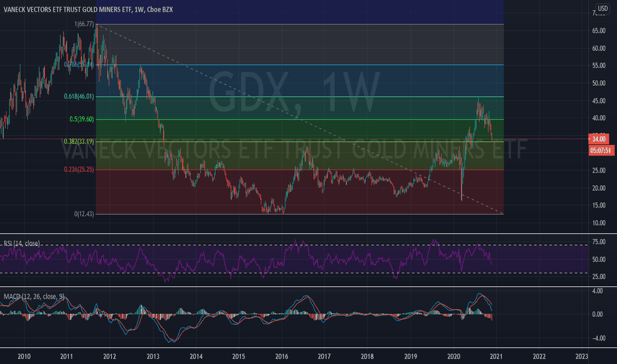Click the 65.00 price axis label

(599, 30)
